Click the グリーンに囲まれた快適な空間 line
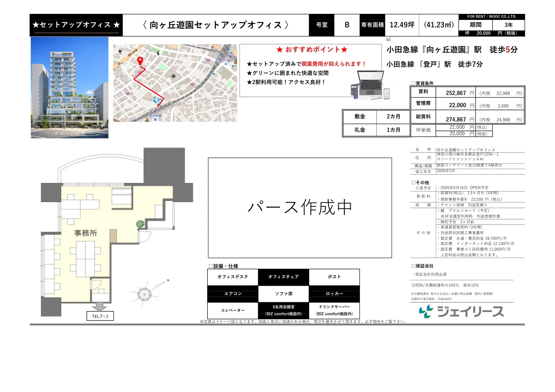Screen dimensions: 555x392 point(287,73)
